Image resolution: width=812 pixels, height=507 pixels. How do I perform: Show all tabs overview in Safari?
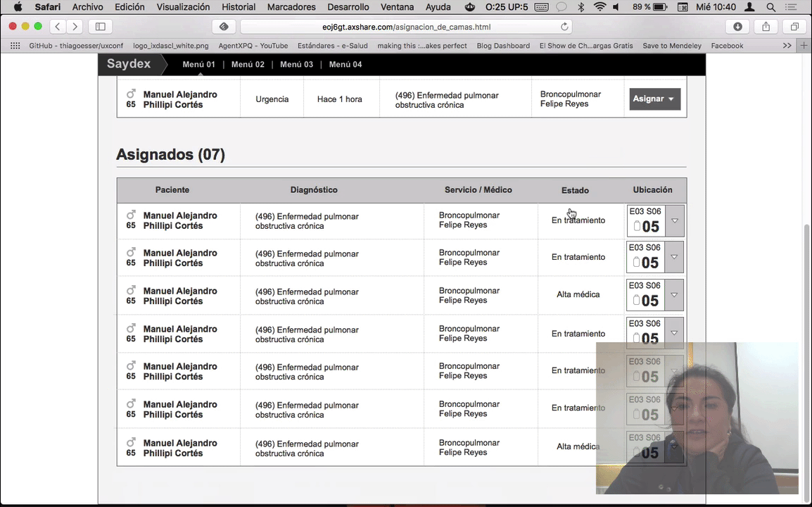click(794, 27)
